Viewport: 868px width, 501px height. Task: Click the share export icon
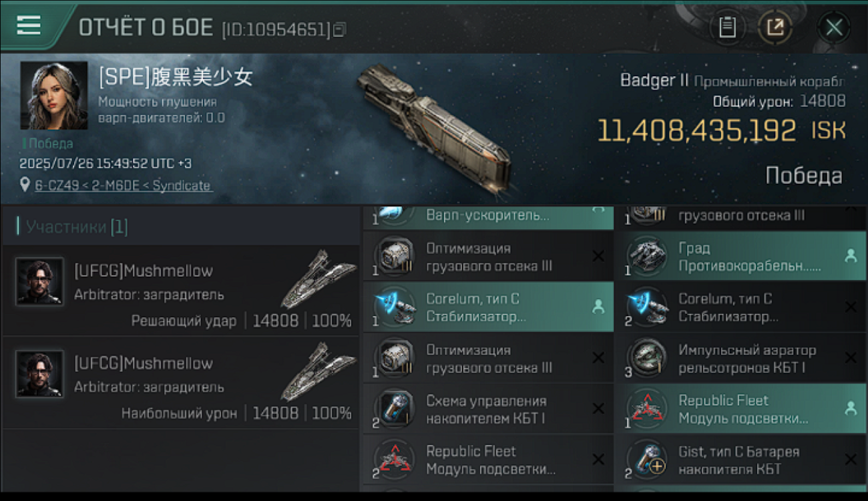(775, 27)
